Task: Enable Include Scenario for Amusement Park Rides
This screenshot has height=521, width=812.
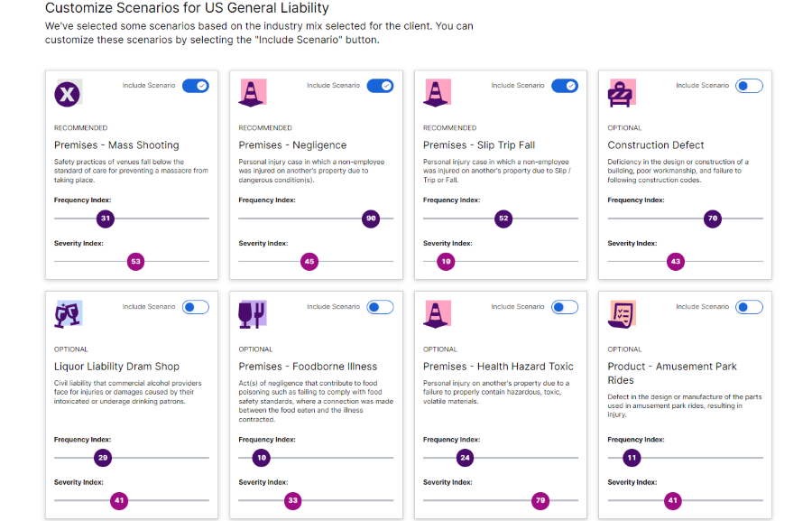Action: point(749,306)
